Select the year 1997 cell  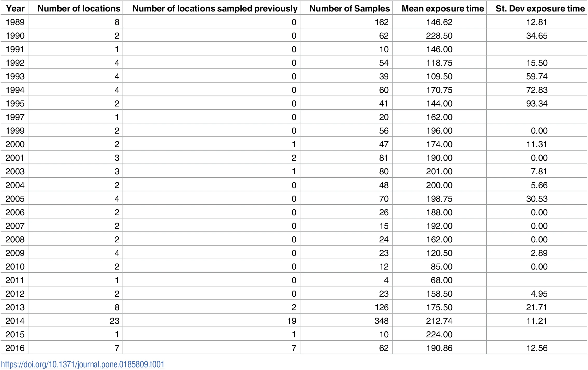(x=15, y=117)
